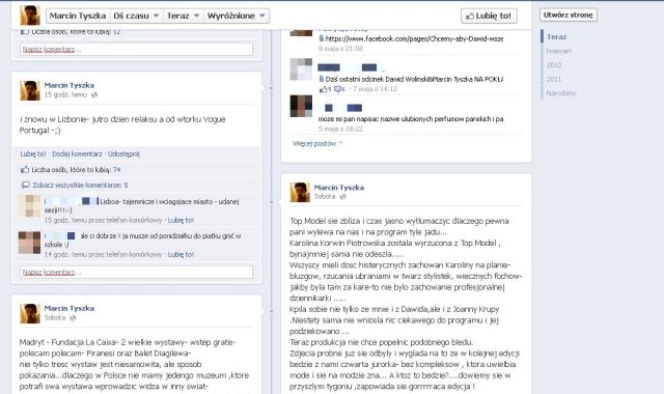664x394 pixels.
Task: Click the globe privacy icon on Lizbona post
Action: [x=94, y=95]
